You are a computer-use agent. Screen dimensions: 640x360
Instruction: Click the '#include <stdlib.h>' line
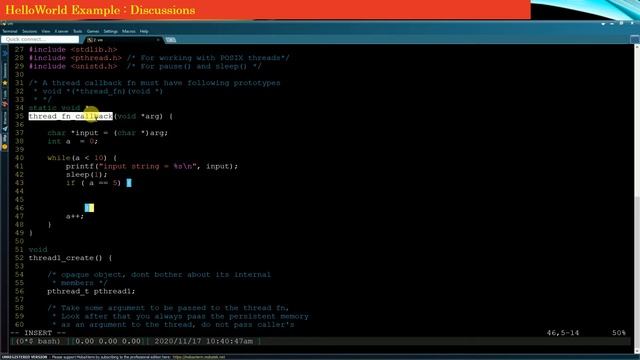point(73,50)
